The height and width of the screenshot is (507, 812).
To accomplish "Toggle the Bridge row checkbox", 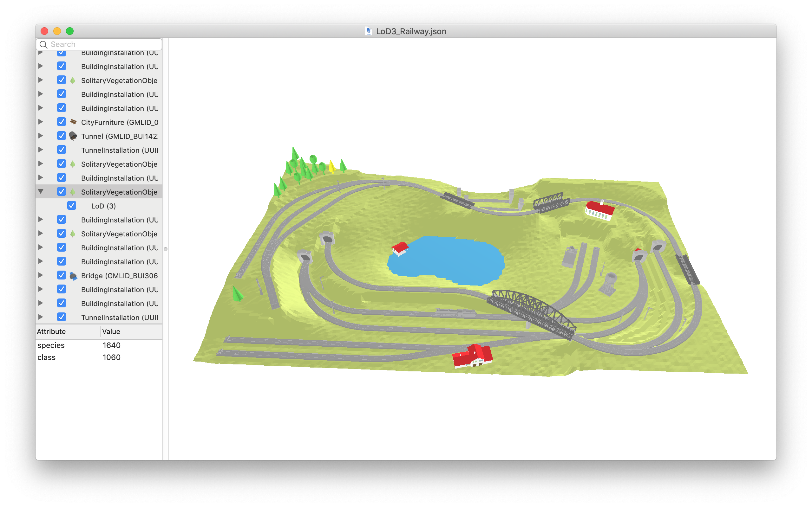I will (62, 275).
